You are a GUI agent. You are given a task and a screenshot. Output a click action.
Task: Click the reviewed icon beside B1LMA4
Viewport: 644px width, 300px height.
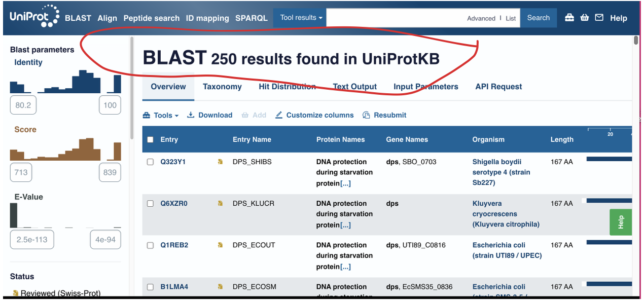[220, 286]
